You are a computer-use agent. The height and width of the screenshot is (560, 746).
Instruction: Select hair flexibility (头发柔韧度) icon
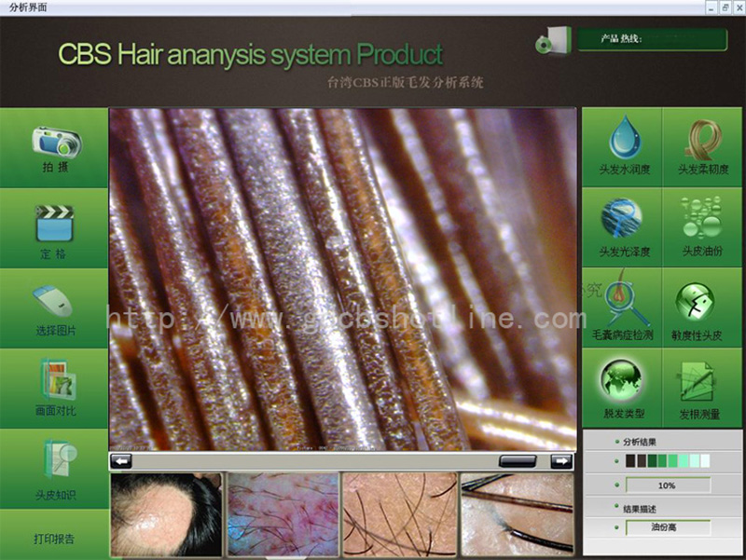click(702, 140)
